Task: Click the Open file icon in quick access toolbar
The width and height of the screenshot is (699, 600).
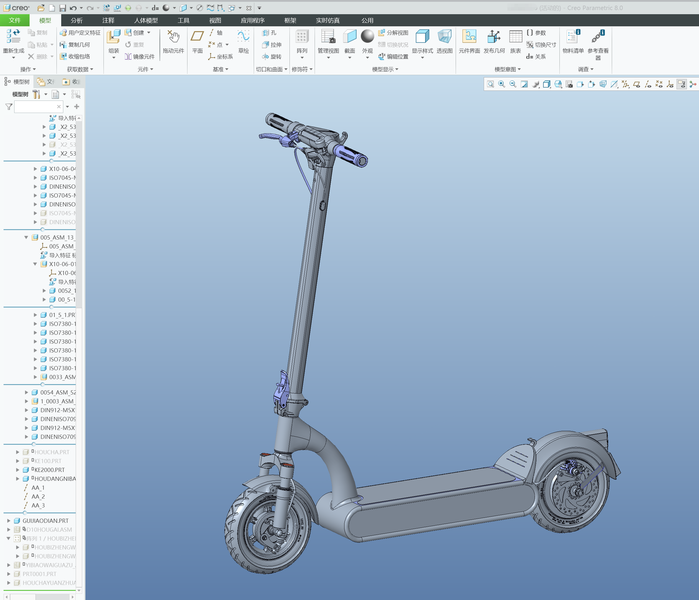Action: pos(41,8)
